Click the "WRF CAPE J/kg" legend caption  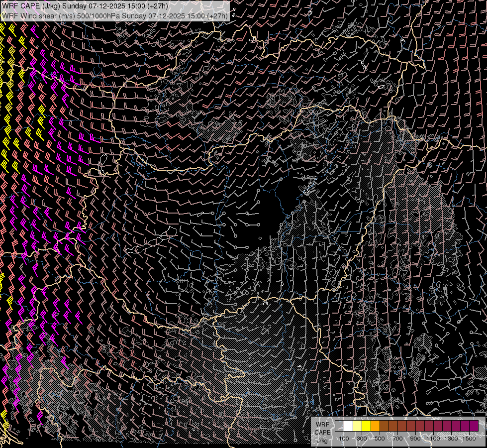322,432
